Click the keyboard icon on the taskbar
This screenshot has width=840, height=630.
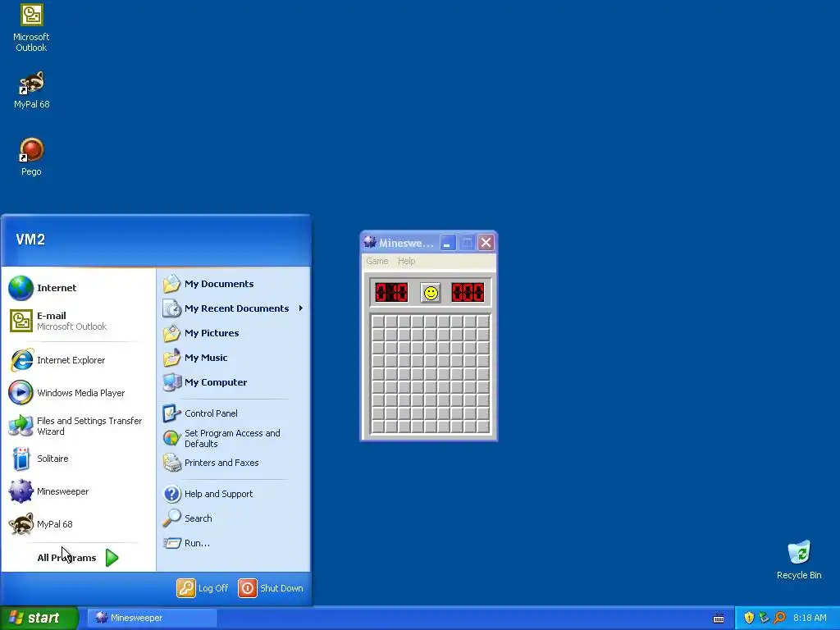pos(719,619)
